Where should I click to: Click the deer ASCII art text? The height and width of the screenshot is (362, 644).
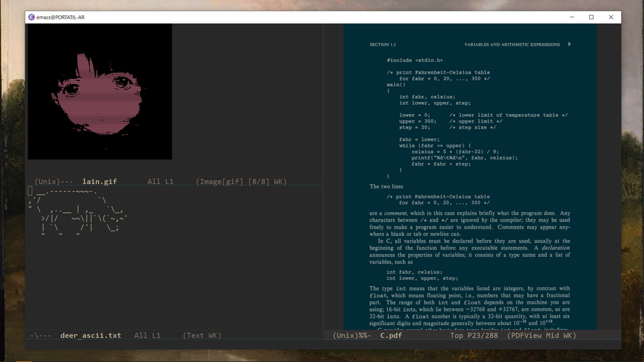(78, 213)
